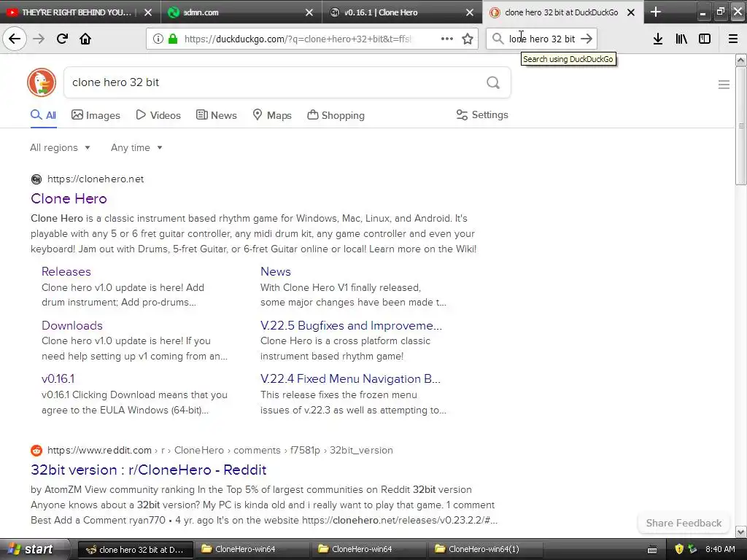Open the Downloads sitelink
The height and width of the screenshot is (560, 747).
(x=72, y=325)
